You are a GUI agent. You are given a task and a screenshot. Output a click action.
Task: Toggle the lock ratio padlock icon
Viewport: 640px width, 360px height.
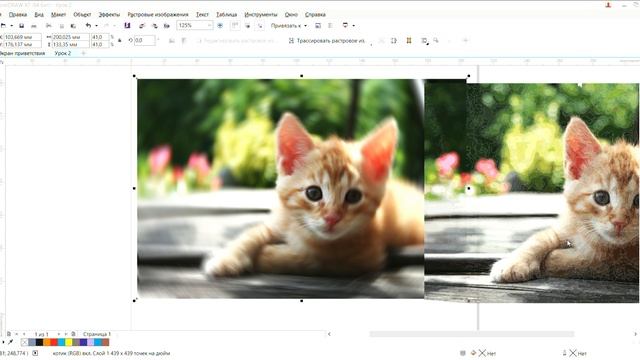click(x=120, y=40)
